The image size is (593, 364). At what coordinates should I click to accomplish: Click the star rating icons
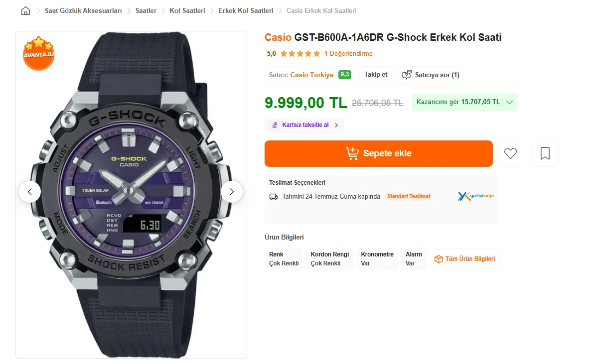pyautogui.click(x=300, y=54)
